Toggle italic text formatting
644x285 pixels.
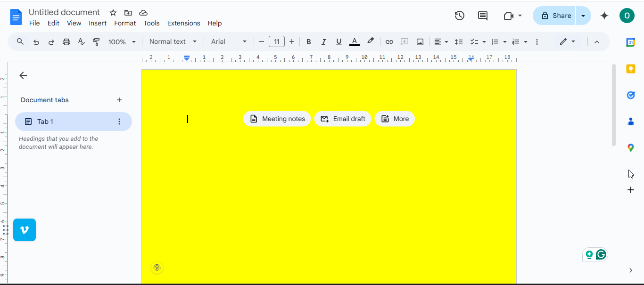coord(323,42)
